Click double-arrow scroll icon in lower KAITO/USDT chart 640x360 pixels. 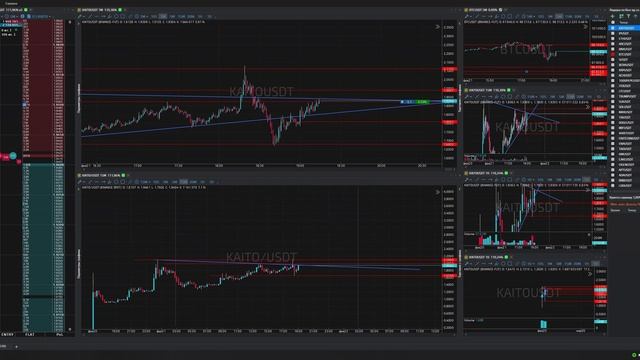click(x=437, y=192)
